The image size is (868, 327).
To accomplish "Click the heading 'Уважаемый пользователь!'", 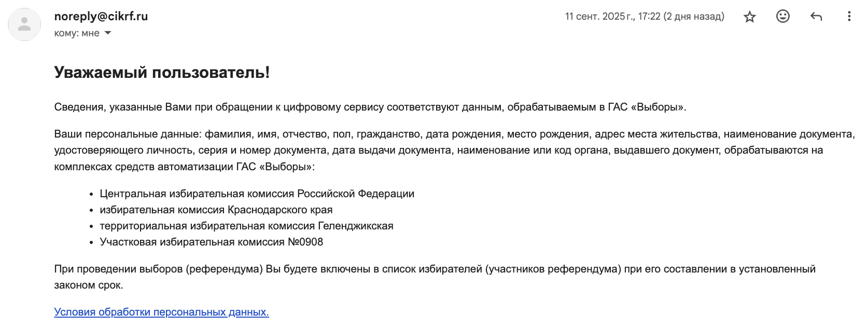I will coord(162,72).
